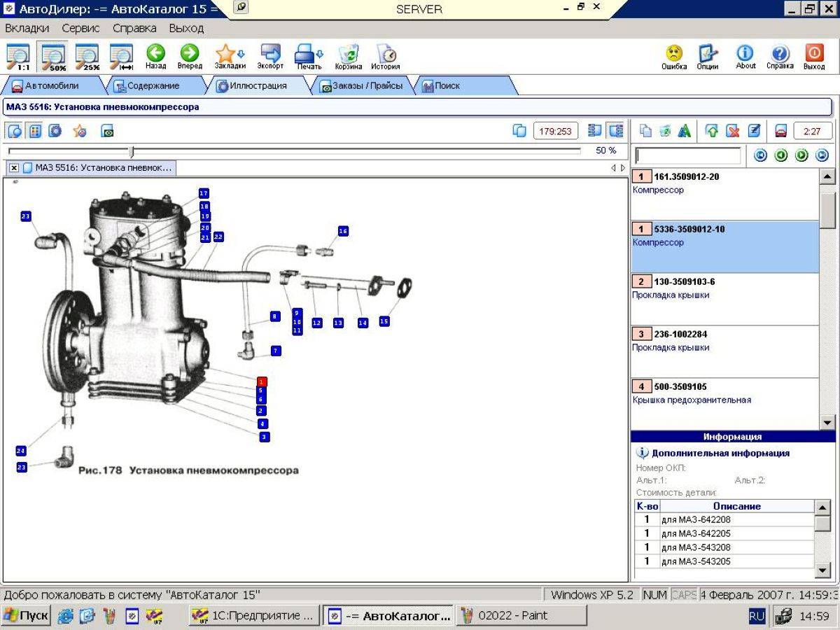Click the parts search input field
The image size is (840, 630).
pos(687,155)
